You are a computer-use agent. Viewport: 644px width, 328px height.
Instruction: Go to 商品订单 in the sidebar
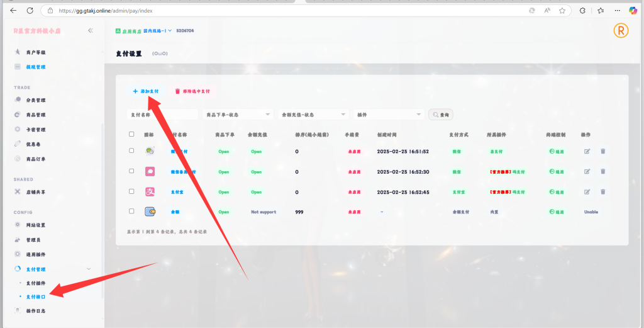pos(36,159)
